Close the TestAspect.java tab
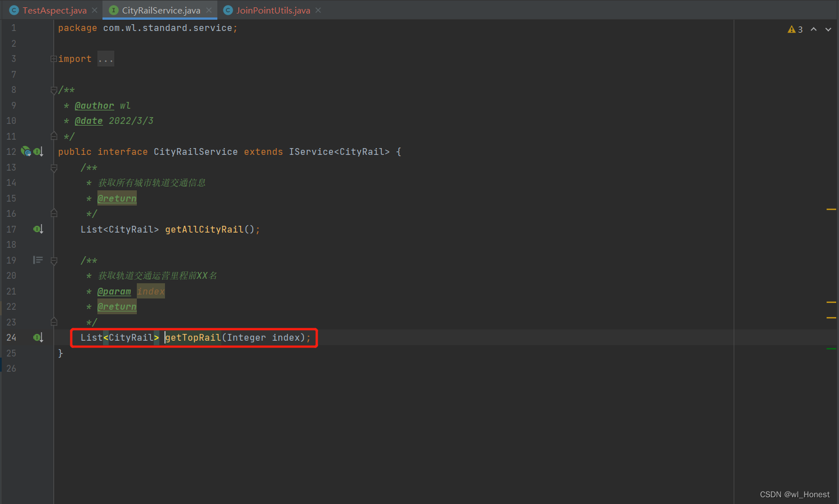Viewport: 839px width, 504px height. click(x=95, y=10)
